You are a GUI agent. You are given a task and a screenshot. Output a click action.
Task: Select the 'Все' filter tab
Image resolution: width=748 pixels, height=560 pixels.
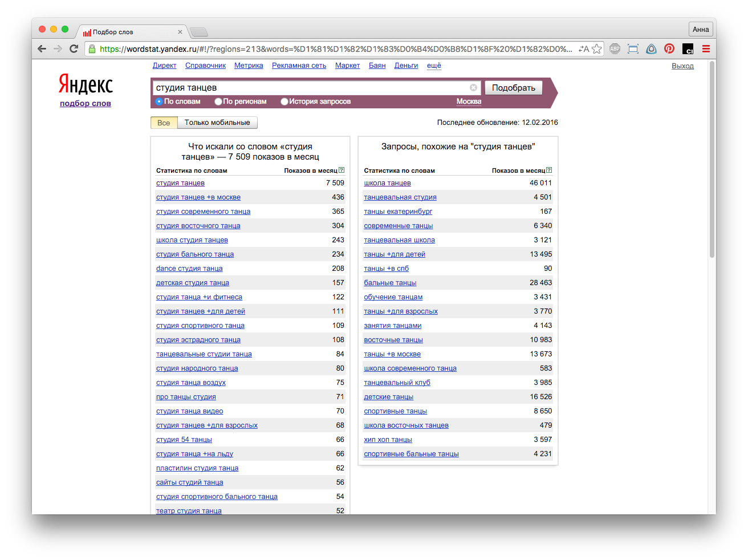164,123
